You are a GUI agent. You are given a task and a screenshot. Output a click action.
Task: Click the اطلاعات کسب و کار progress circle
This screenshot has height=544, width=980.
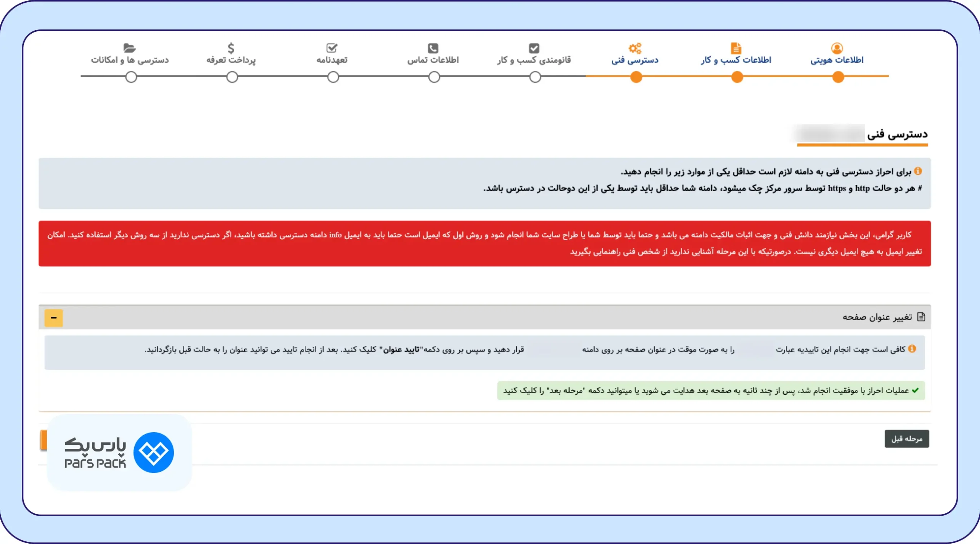737,77
